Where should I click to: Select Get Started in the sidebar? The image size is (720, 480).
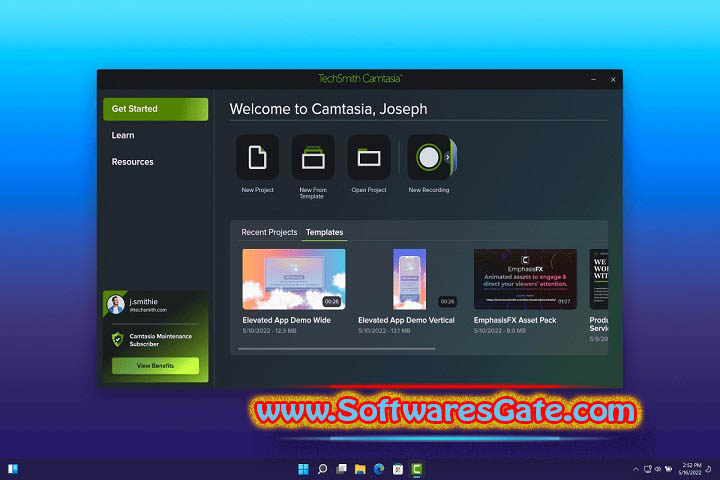[156, 109]
